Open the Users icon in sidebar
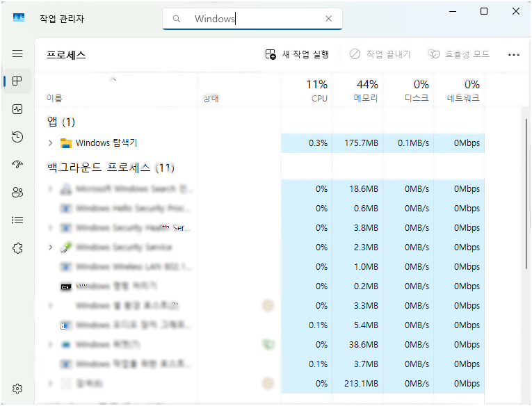This screenshot has width=532, height=406. tap(17, 193)
